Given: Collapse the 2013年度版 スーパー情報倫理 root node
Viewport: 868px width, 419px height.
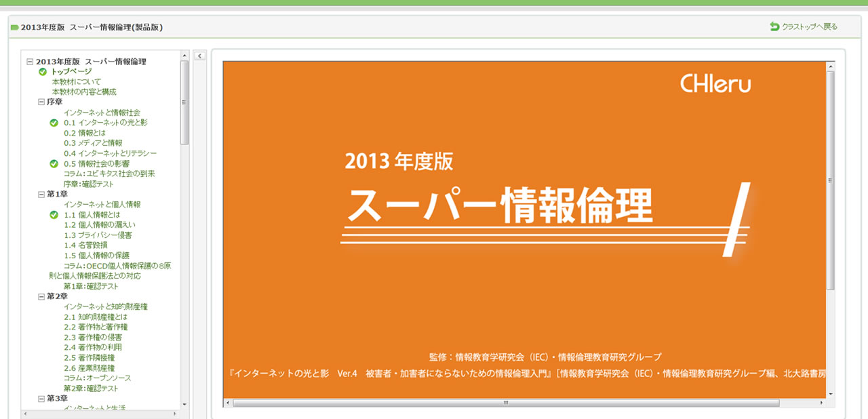Looking at the screenshot, I should 30,62.
